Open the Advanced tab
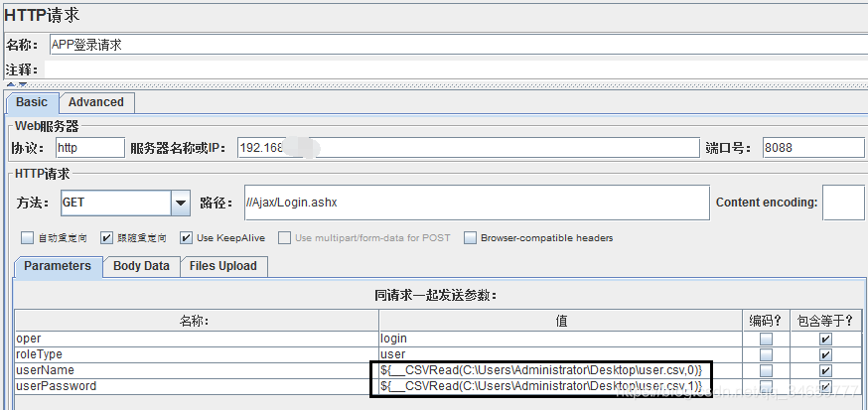This screenshot has height=410, width=868. (96, 102)
